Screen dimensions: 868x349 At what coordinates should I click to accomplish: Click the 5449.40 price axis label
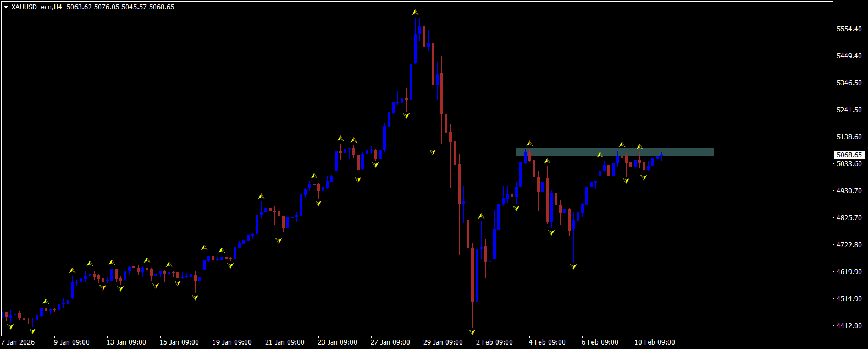pyautogui.click(x=849, y=56)
